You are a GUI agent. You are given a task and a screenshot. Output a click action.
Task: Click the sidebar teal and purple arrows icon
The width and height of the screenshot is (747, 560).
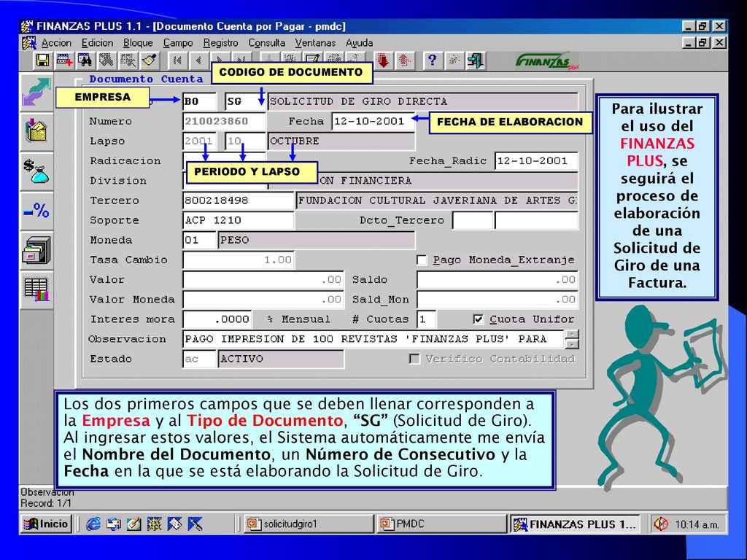(36, 92)
